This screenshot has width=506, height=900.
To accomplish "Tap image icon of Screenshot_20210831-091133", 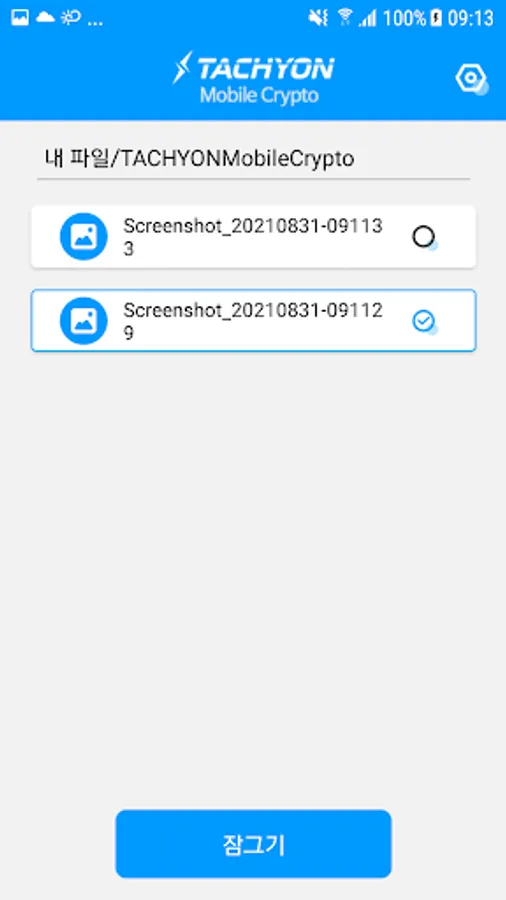I will coord(84,236).
